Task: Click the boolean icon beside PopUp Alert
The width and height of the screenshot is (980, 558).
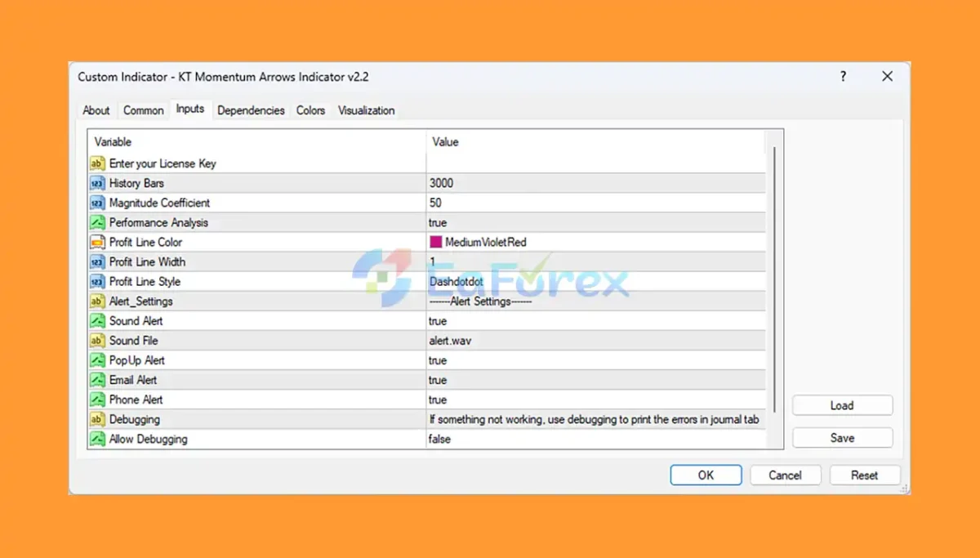Action: point(97,360)
